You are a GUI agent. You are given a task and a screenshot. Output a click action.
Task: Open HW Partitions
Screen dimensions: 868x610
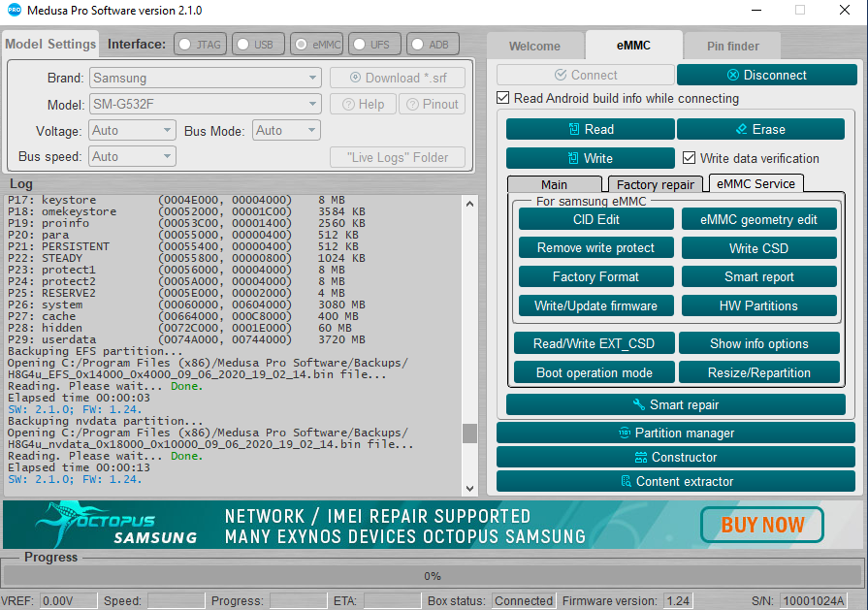[759, 305]
